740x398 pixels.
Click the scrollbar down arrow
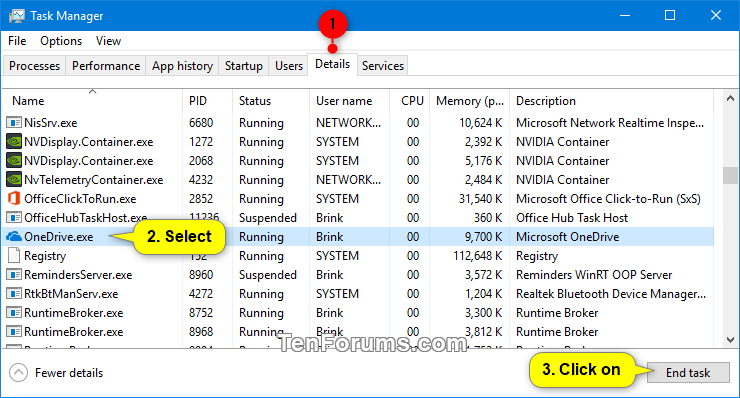coord(730,339)
